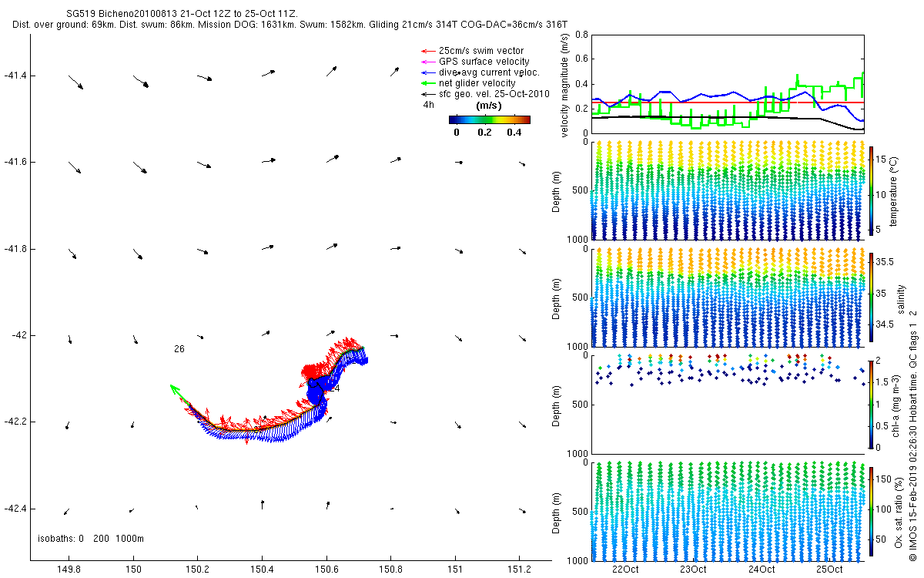
Task: Click the salinity colorbar
Action: click(872, 297)
